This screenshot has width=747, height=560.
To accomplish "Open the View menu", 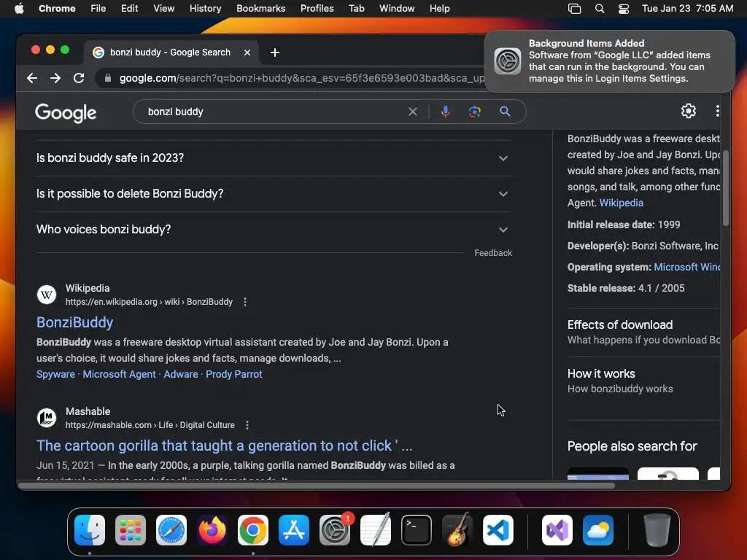I will click(163, 9).
